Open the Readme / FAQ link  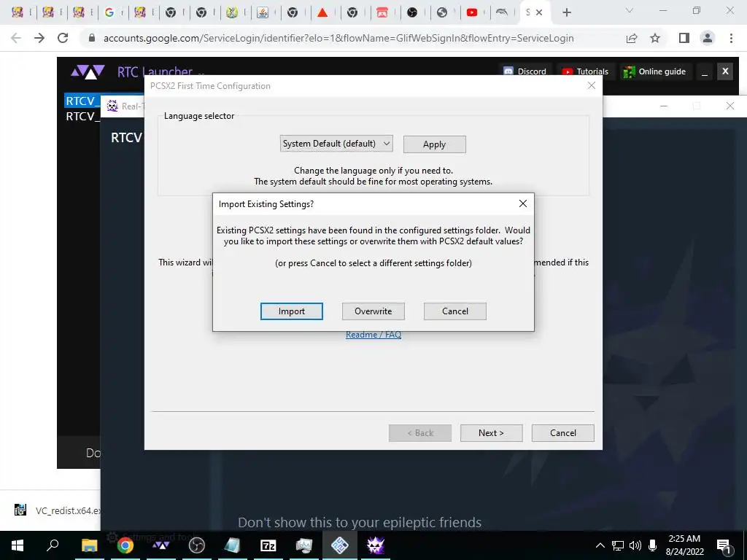[373, 335]
